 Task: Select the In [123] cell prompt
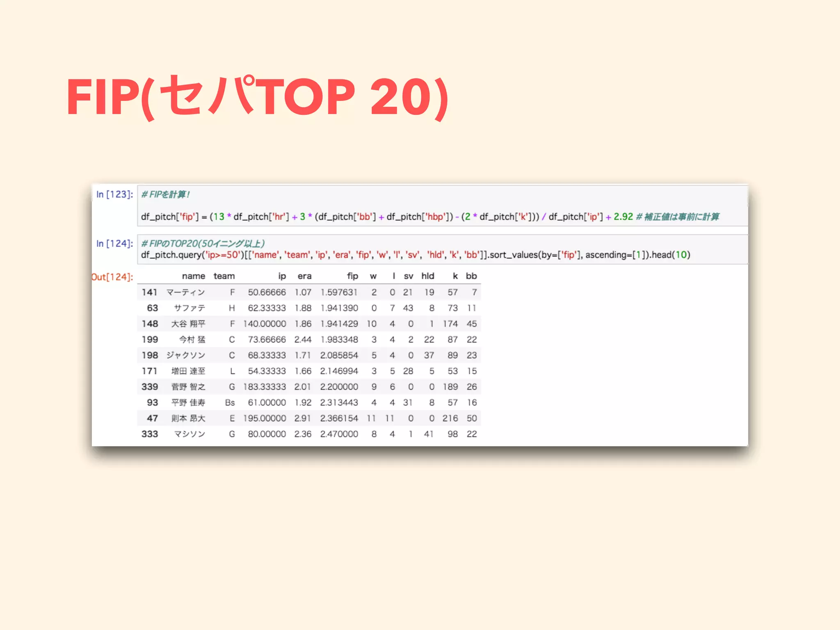tap(114, 194)
